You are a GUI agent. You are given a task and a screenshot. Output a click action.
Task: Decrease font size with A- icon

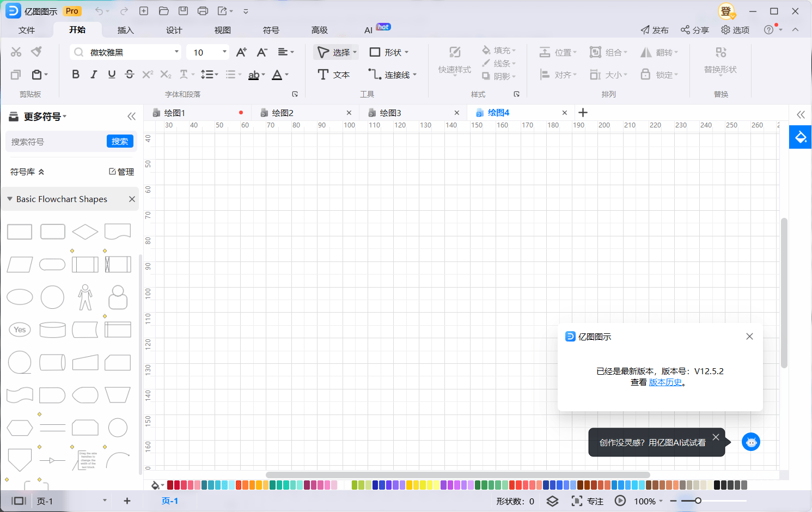pos(262,52)
